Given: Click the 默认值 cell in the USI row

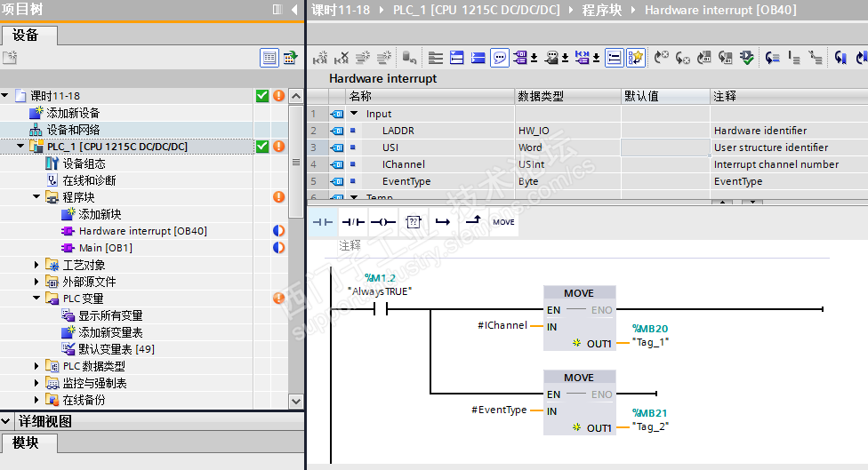Looking at the screenshot, I should (665, 147).
